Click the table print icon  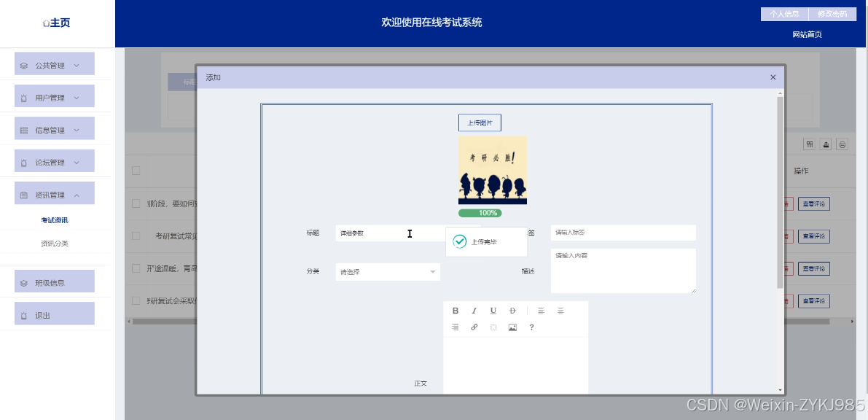point(842,144)
